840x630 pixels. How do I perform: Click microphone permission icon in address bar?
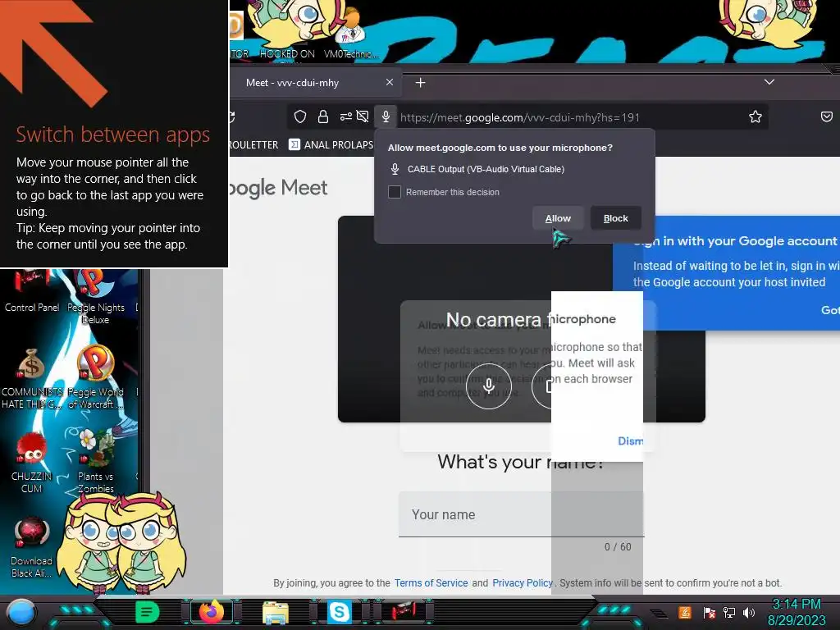tap(386, 116)
